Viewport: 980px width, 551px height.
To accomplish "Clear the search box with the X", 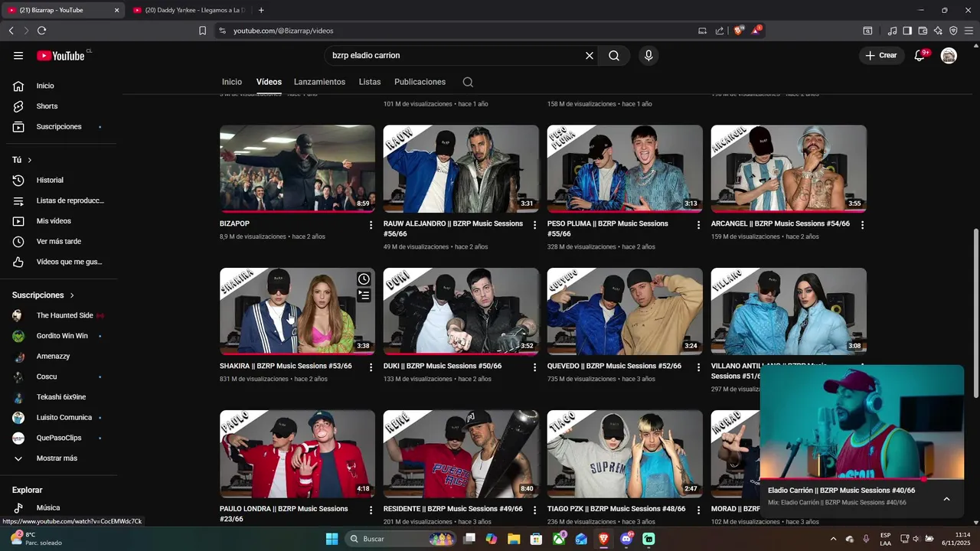I will point(590,55).
